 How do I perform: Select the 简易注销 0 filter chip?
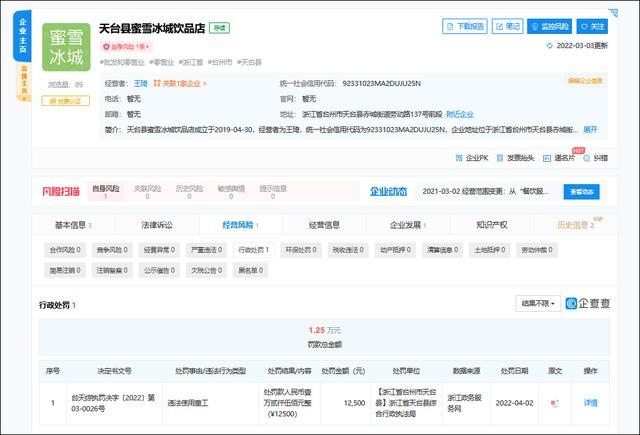point(65,270)
